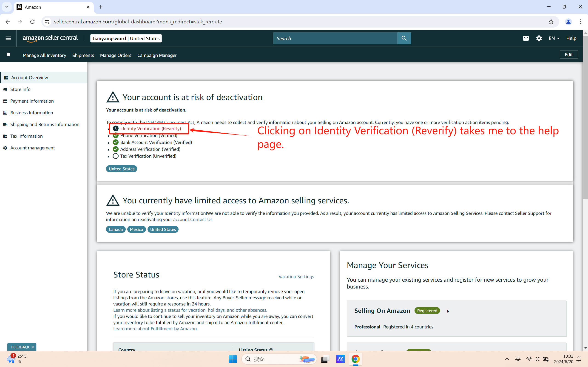Click the user profile icon top right
The width and height of the screenshot is (588, 367).
568,22
